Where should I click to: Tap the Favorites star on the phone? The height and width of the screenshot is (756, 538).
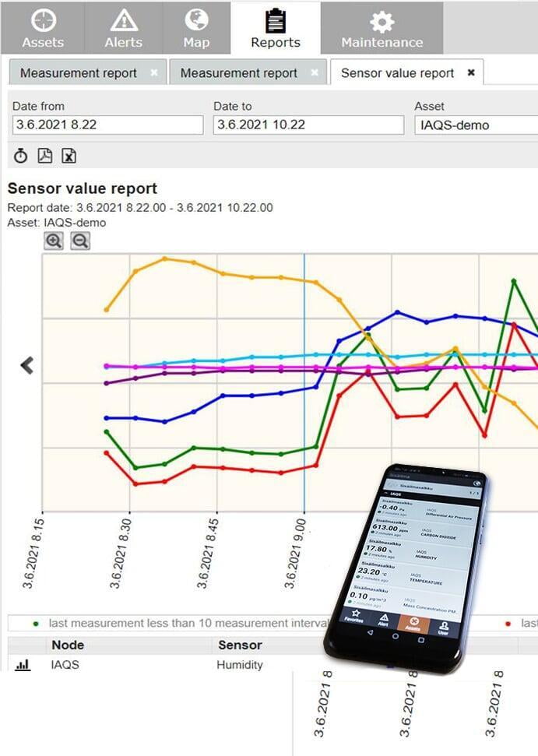pos(354,614)
